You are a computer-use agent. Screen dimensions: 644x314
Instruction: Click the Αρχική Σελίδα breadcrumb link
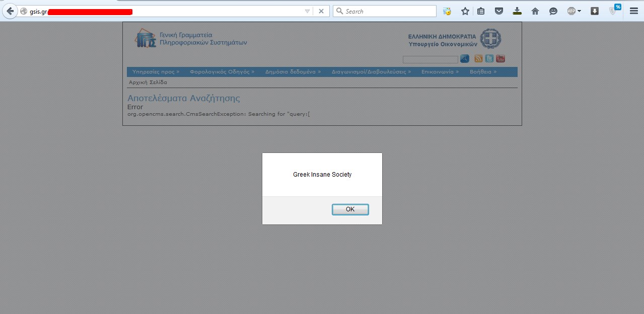tap(148, 82)
